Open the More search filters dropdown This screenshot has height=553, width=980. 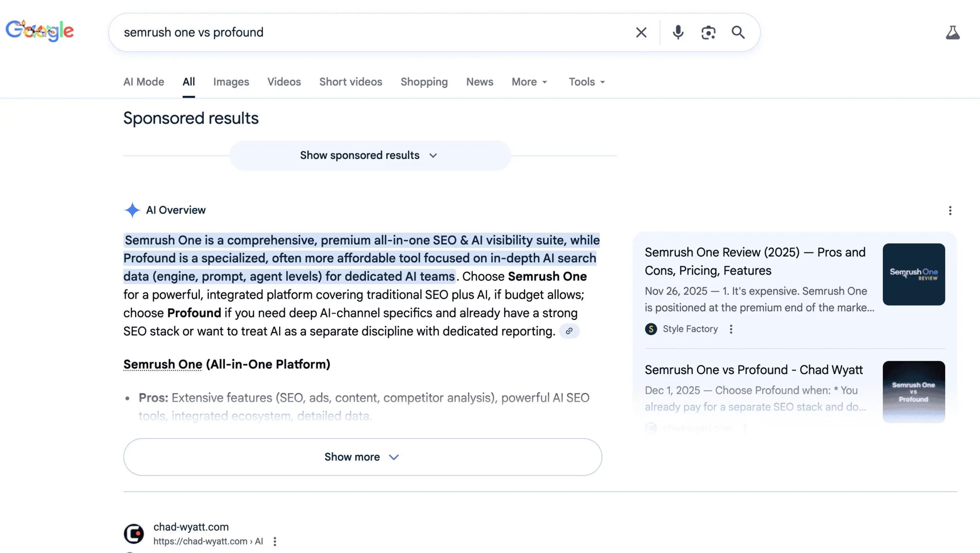pos(529,82)
